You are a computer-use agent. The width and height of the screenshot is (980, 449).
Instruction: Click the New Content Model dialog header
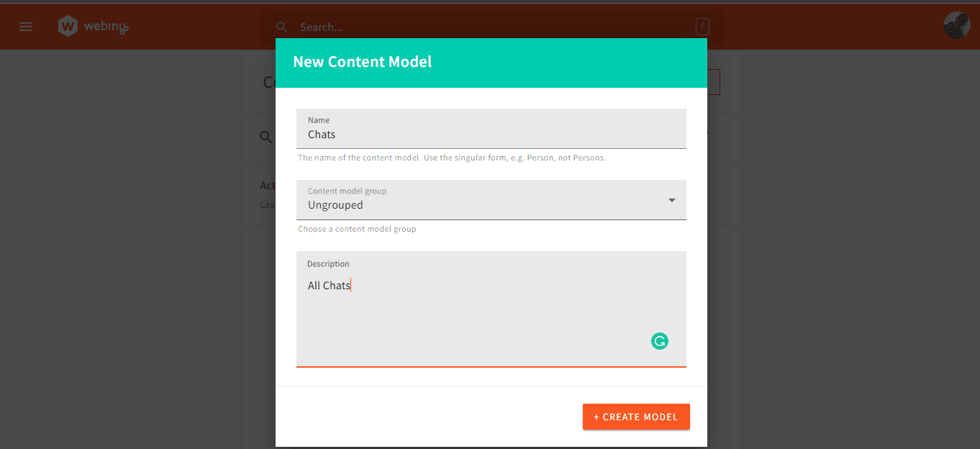click(362, 62)
